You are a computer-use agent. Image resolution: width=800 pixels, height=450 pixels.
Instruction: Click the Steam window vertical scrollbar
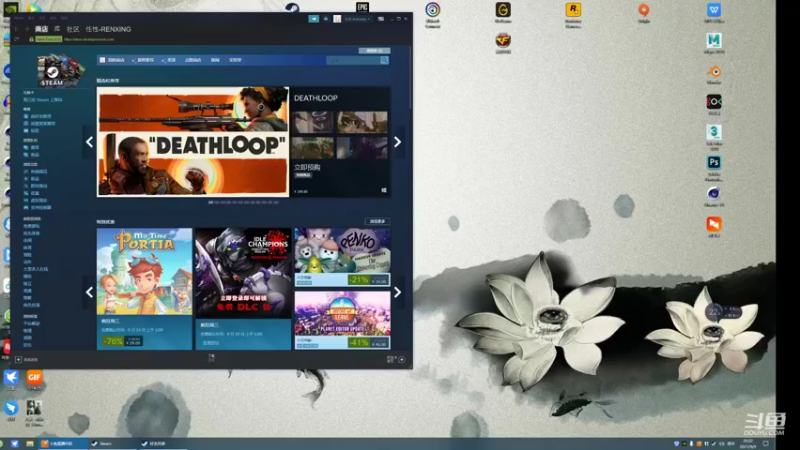coord(410,77)
